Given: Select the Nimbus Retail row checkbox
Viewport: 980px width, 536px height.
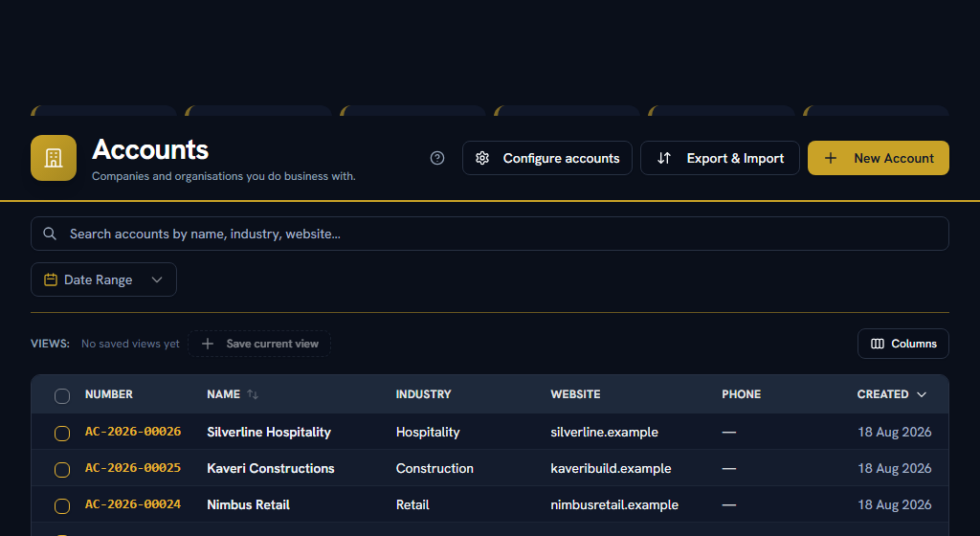Looking at the screenshot, I should [x=62, y=505].
